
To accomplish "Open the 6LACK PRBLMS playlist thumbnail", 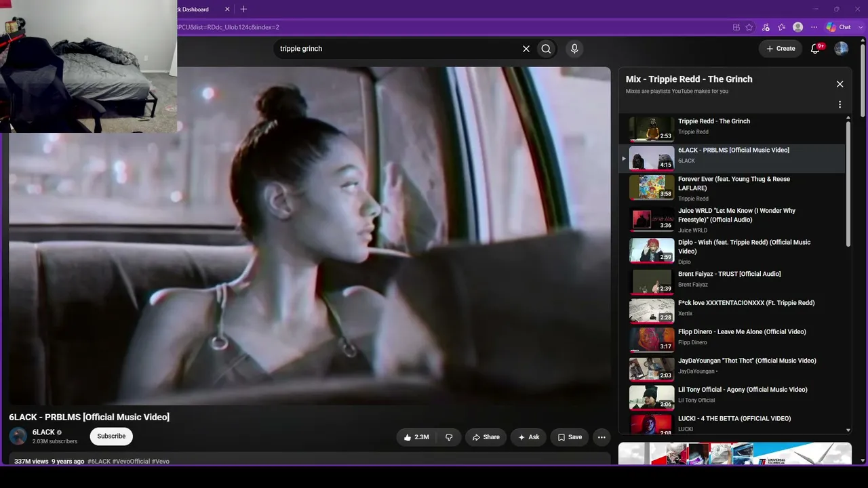I will (x=652, y=159).
